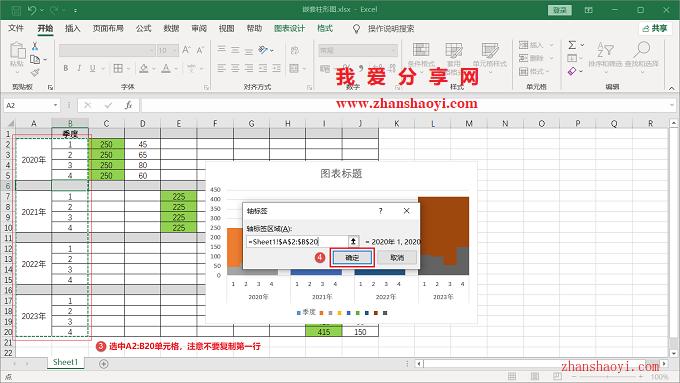Select the Sheet1 worksheet tab
This screenshot has height=383, width=680.
tap(65, 362)
